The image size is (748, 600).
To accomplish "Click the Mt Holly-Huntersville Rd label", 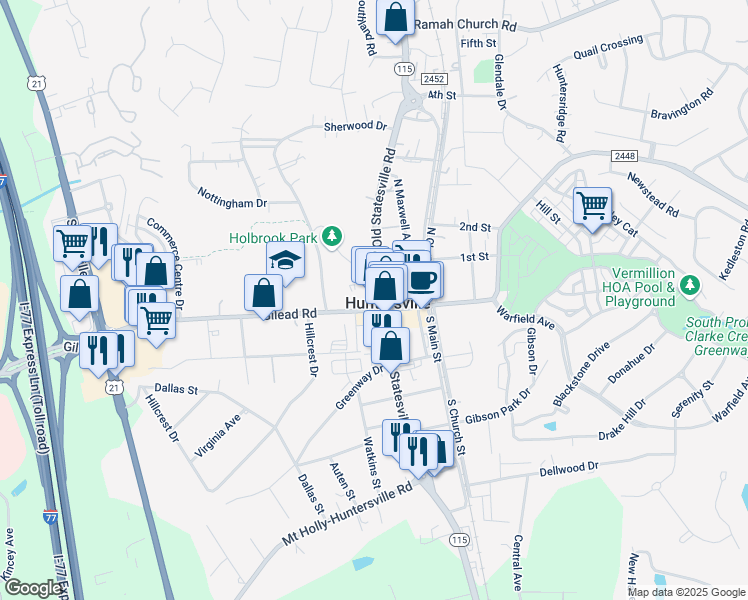I will (x=347, y=515).
